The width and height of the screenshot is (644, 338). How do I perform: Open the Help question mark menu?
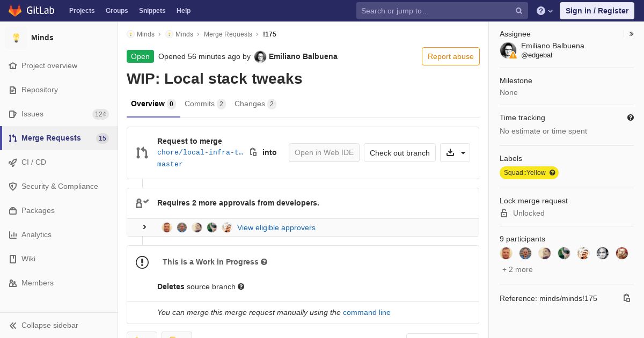click(x=545, y=11)
